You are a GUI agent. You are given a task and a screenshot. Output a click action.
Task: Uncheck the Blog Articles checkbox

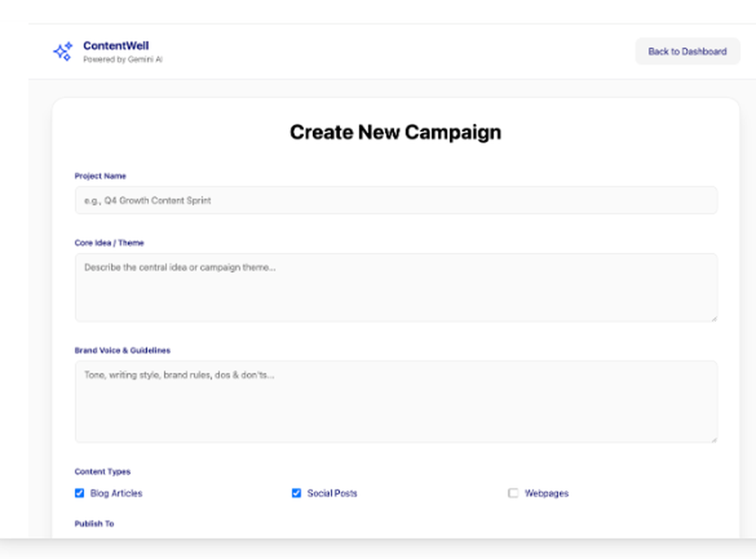pos(79,493)
